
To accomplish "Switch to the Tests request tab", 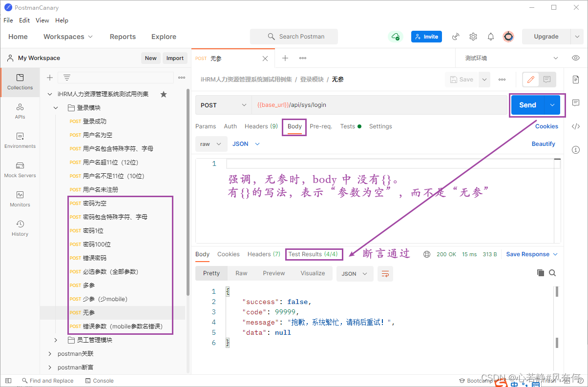I will coord(351,126).
